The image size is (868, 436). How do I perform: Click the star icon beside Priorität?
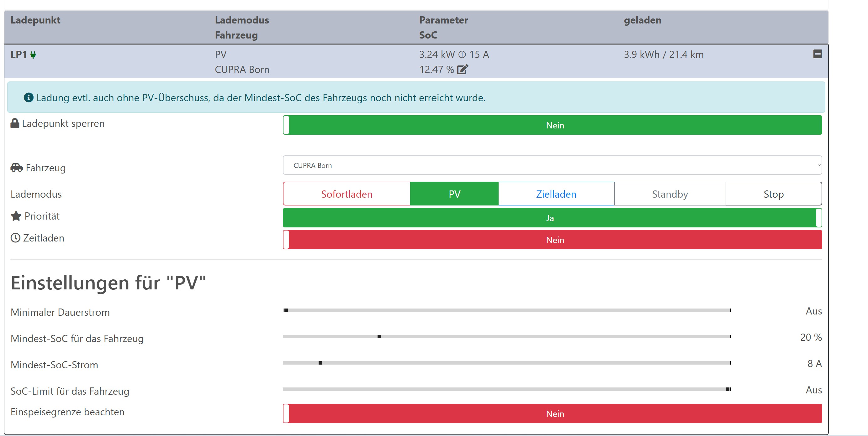16,216
